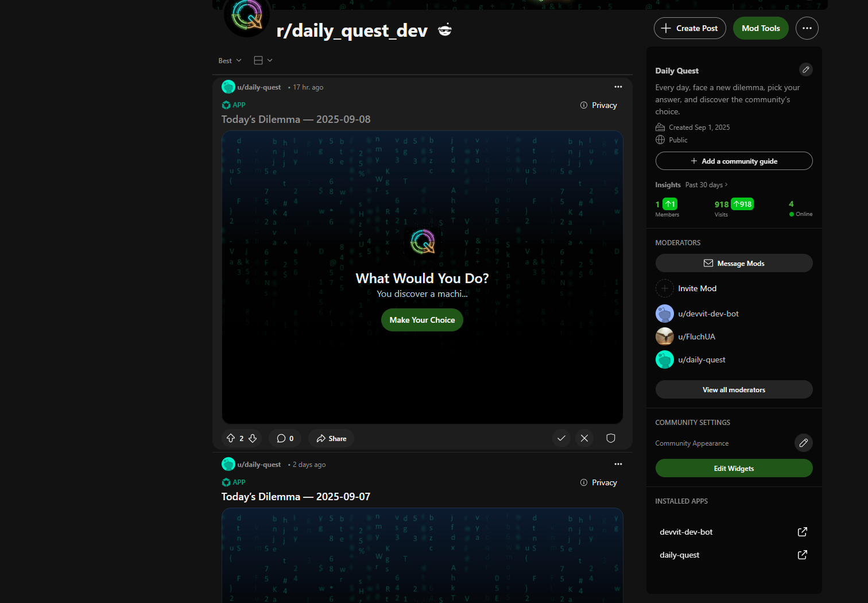Open Privacy info on 2025-09-07 post
This screenshot has height=603, width=868.
point(599,482)
